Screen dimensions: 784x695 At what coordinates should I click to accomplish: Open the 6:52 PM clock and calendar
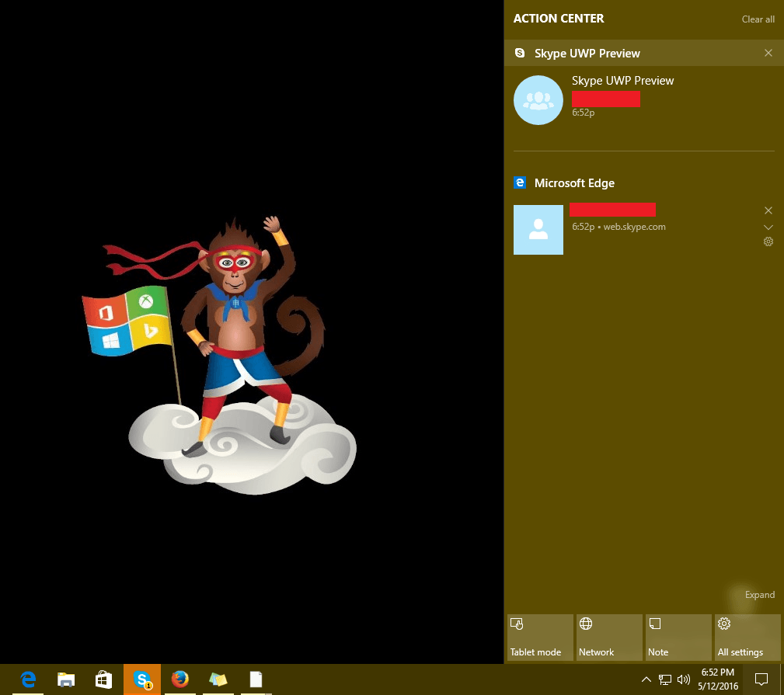point(718,679)
